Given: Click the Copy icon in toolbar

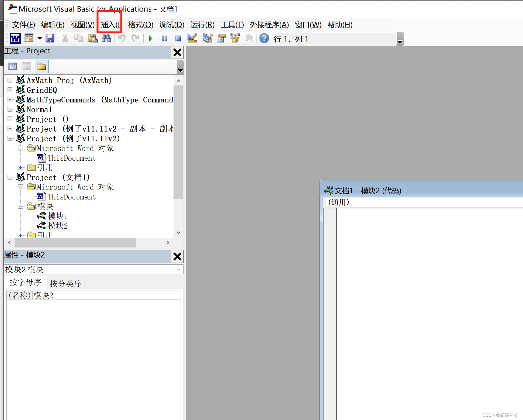Looking at the screenshot, I should pos(79,38).
